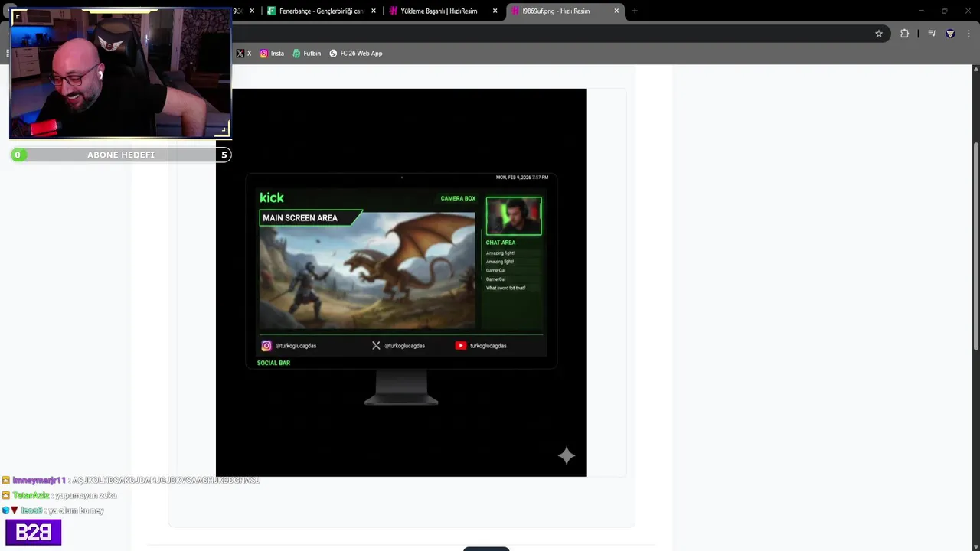Click the sparkle icon on the image
The image size is (980, 551).
567,456
